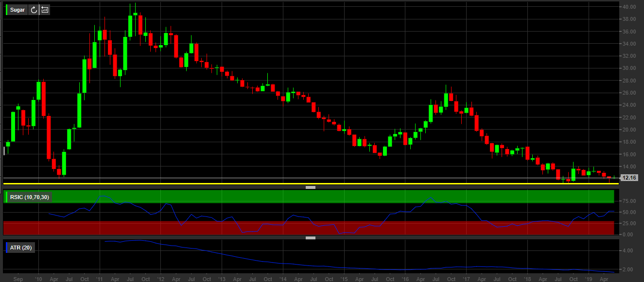
Task: Grab the divider handle above the ATR panel
Action: pos(311,238)
